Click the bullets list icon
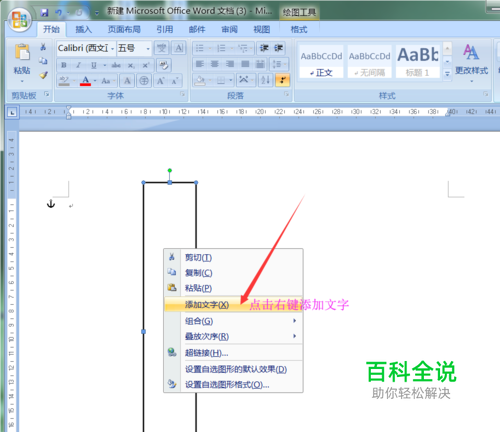The width and height of the screenshot is (500, 432). 200,48
